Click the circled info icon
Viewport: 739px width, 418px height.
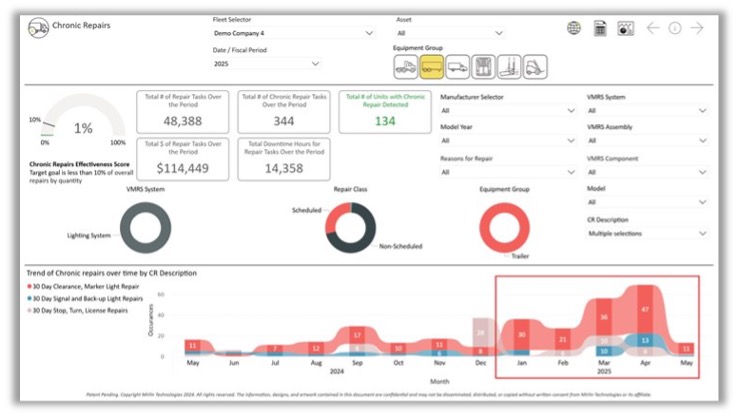tap(675, 28)
